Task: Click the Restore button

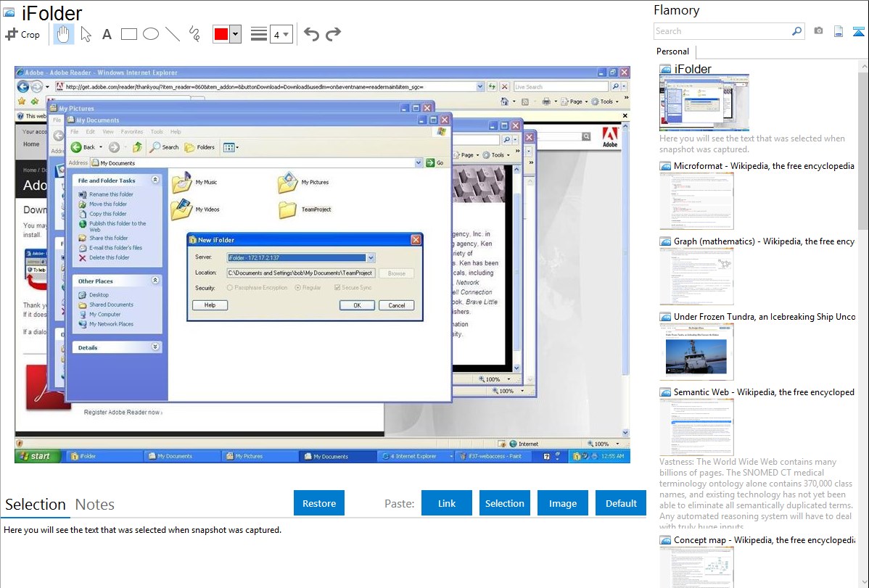Action: [319, 503]
